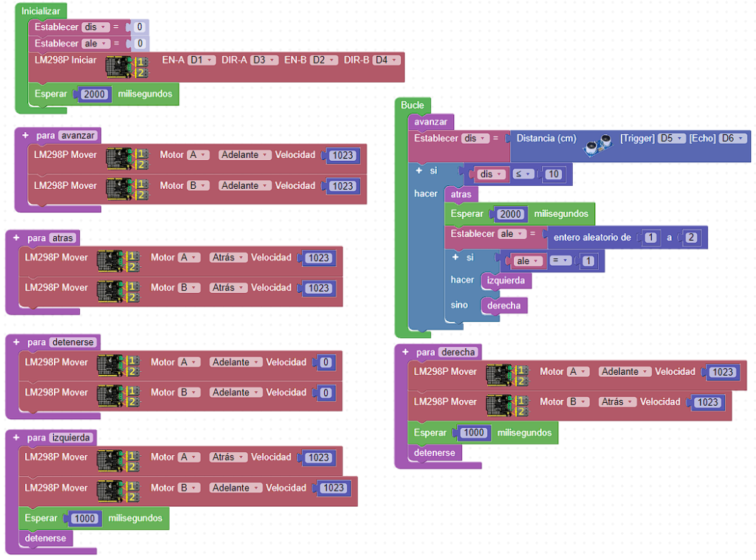Open the Trigger pin D5 dropdown
The width and height of the screenshot is (756, 560).
tap(671, 138)
